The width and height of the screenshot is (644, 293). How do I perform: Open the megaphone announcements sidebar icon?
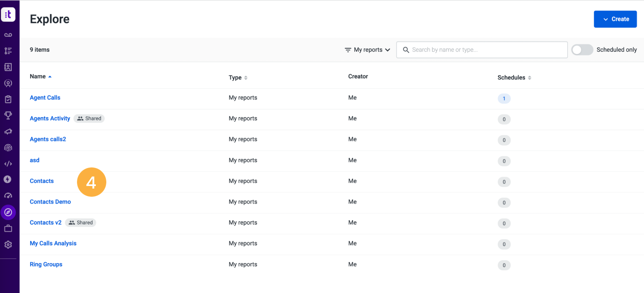coord(8,131)
